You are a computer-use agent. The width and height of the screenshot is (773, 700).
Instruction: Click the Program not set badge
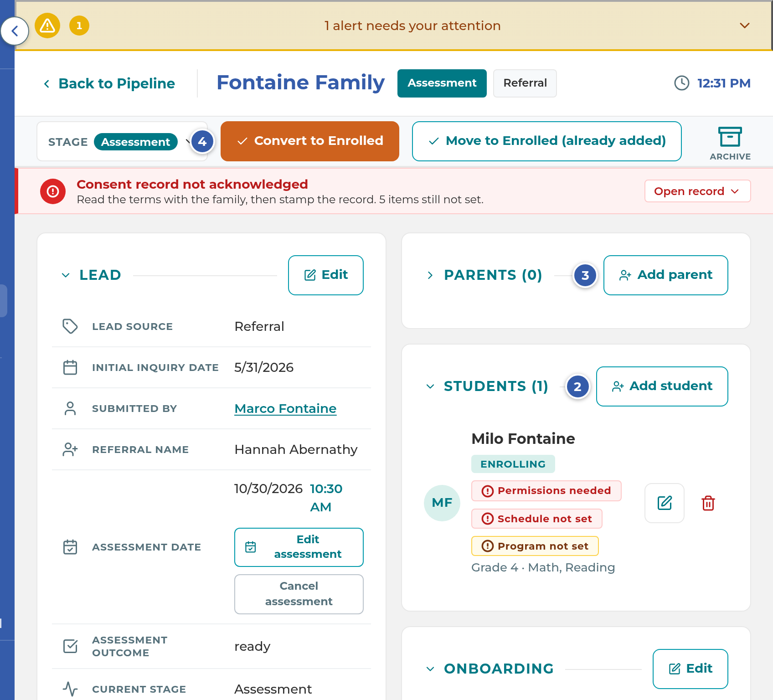click(x=535, y=546)
